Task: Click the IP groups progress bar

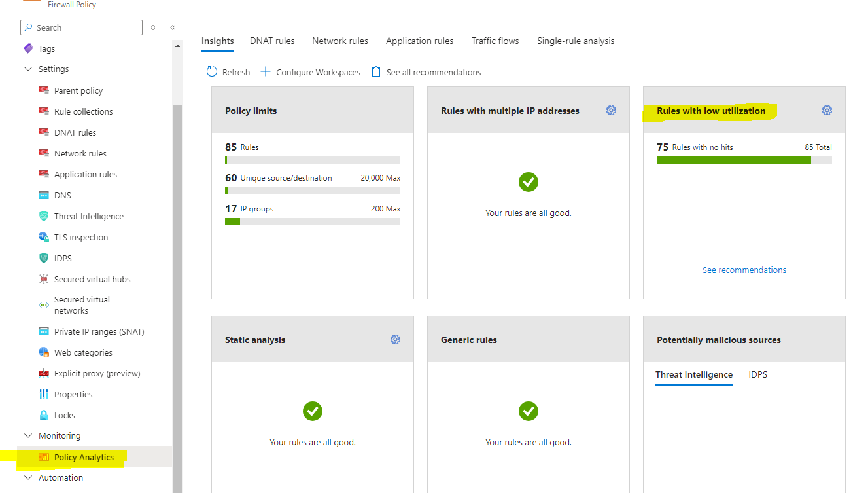Action: point(313,221)
